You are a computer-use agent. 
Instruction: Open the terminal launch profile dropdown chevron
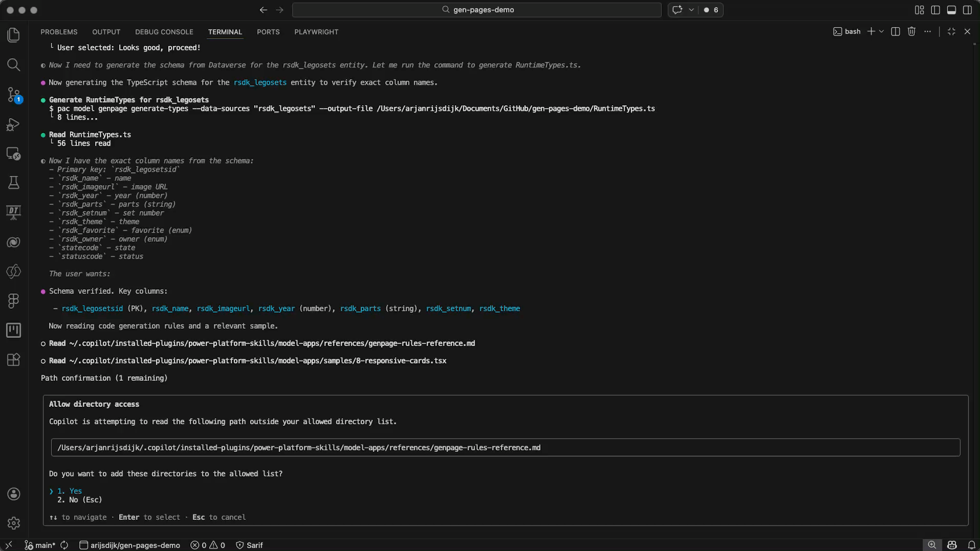[882, 31]
